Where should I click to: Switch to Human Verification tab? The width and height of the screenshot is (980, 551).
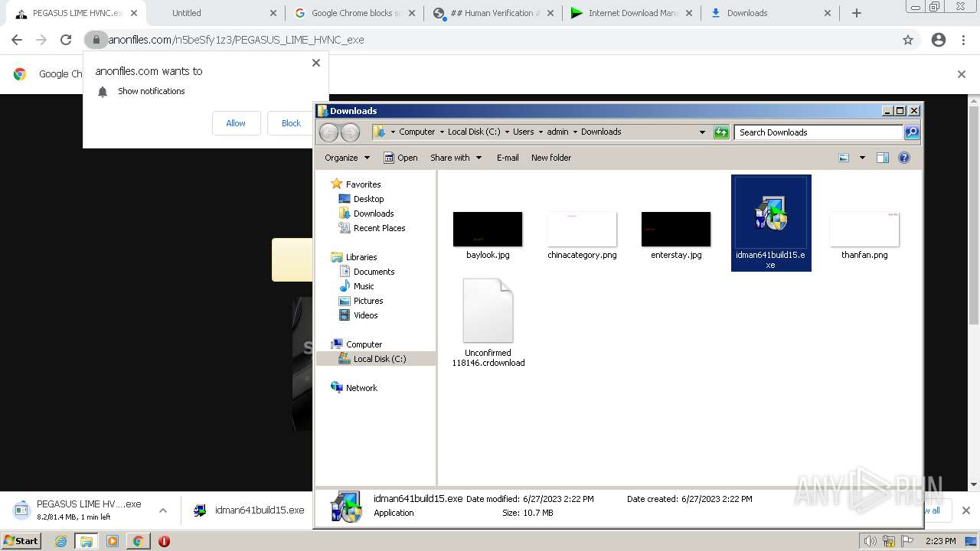(492, 13)
